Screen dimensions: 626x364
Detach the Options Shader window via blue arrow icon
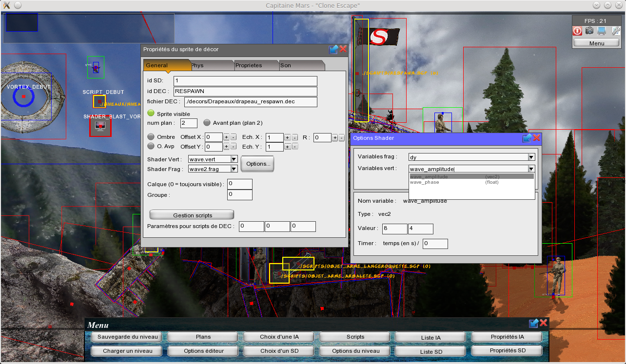pyautogui.click(x=527, y=138)
